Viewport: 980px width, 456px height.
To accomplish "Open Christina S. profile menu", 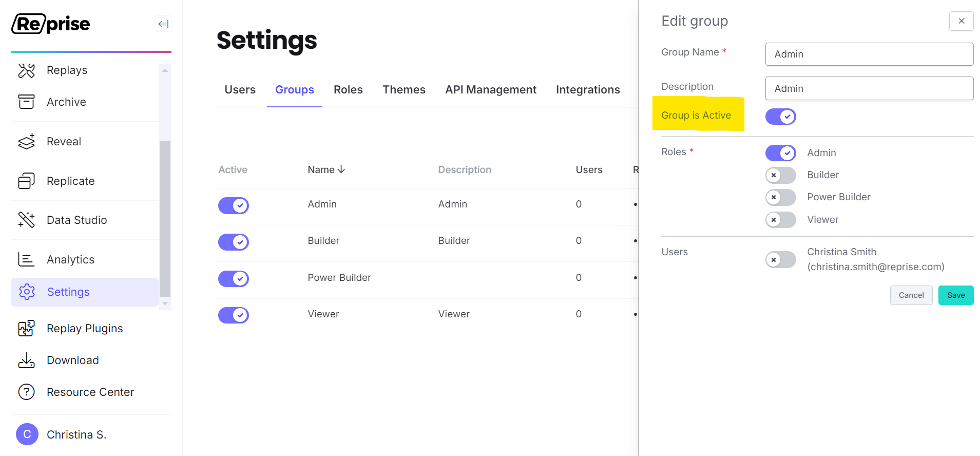I will pyautogui.click(x=76, y=434).
